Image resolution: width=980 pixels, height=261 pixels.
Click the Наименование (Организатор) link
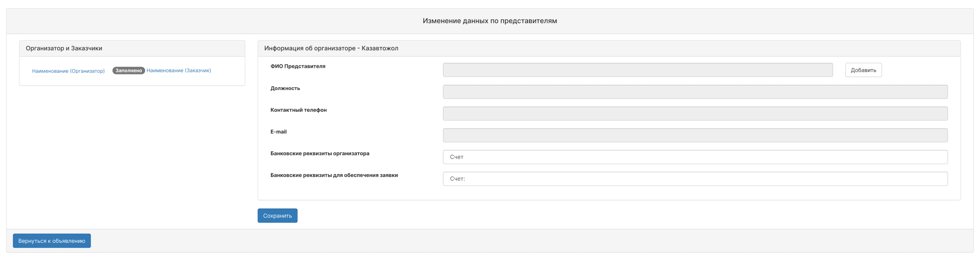(68, 71)
